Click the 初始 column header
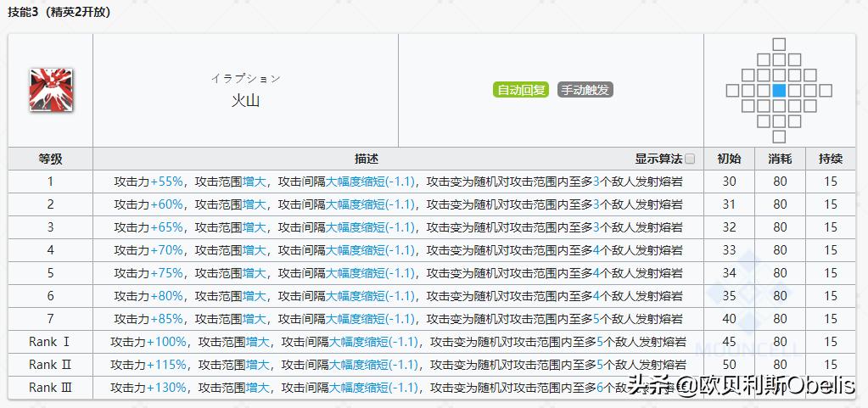This screenshot has height=408, width=868. pos(729,159)
